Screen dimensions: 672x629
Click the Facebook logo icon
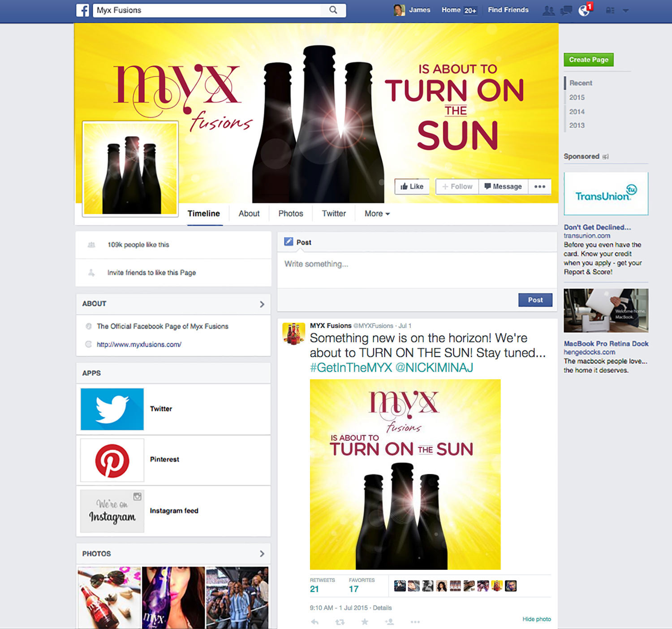(83, 10)
